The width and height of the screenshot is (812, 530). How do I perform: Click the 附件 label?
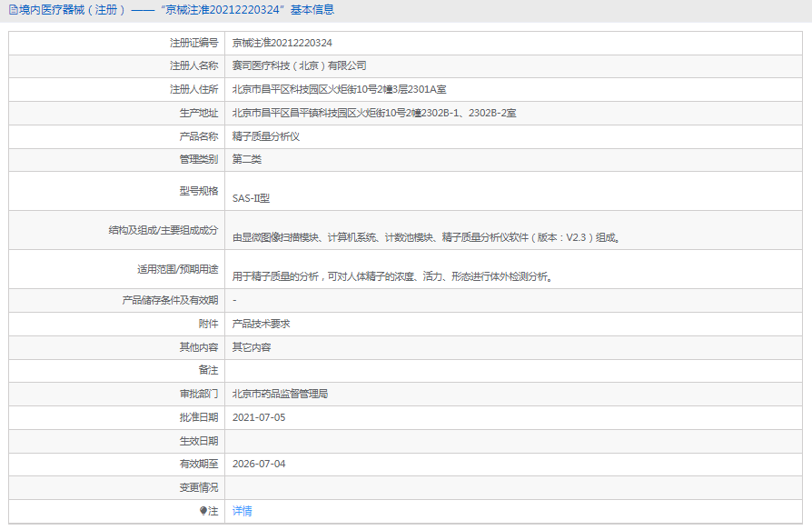coord(209,324)
